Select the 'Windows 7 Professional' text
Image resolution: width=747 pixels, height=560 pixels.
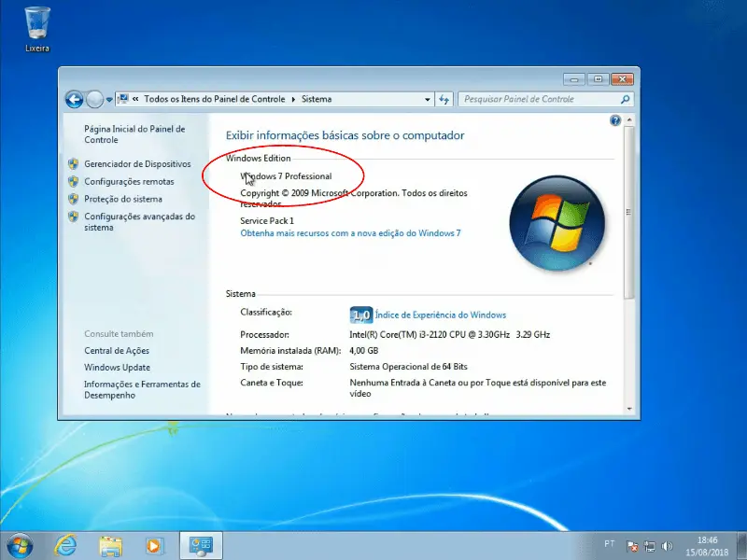(286, 176)
